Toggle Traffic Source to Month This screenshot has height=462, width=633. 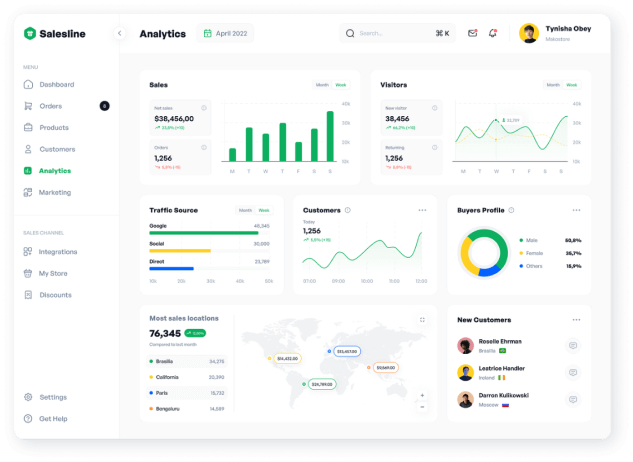coord(245,210)
